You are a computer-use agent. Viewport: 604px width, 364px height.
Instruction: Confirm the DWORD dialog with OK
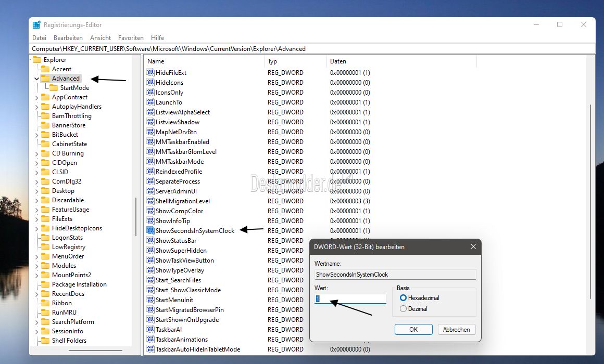tap(413, 329)
